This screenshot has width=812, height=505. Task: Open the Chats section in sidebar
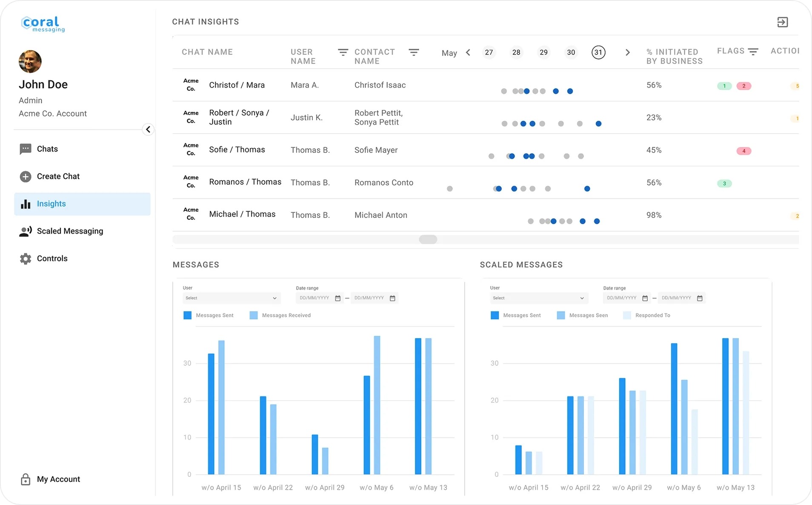(47, 149)
